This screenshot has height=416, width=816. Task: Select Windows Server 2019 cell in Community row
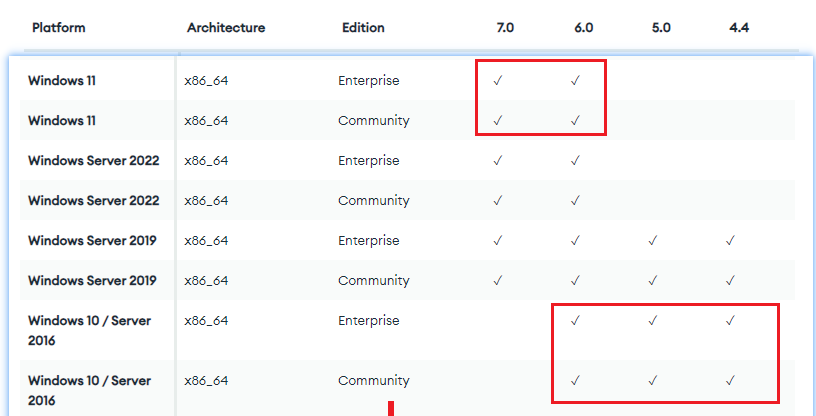92,281
